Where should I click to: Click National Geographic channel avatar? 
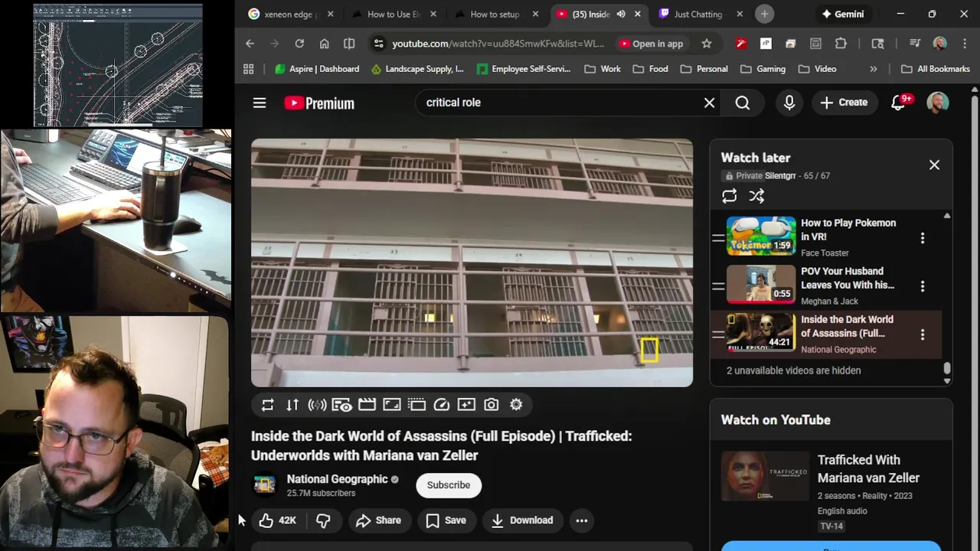pyautogui.click(x=264, y=484)
